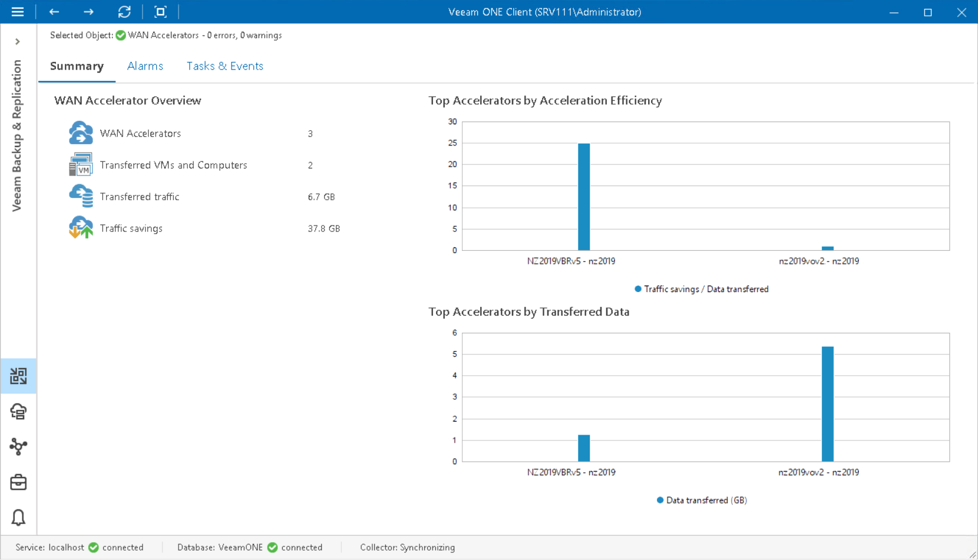Click 'Database: VeeamONE' in the status bar
This screenshot has width=978, height=560.
point(220,548)
